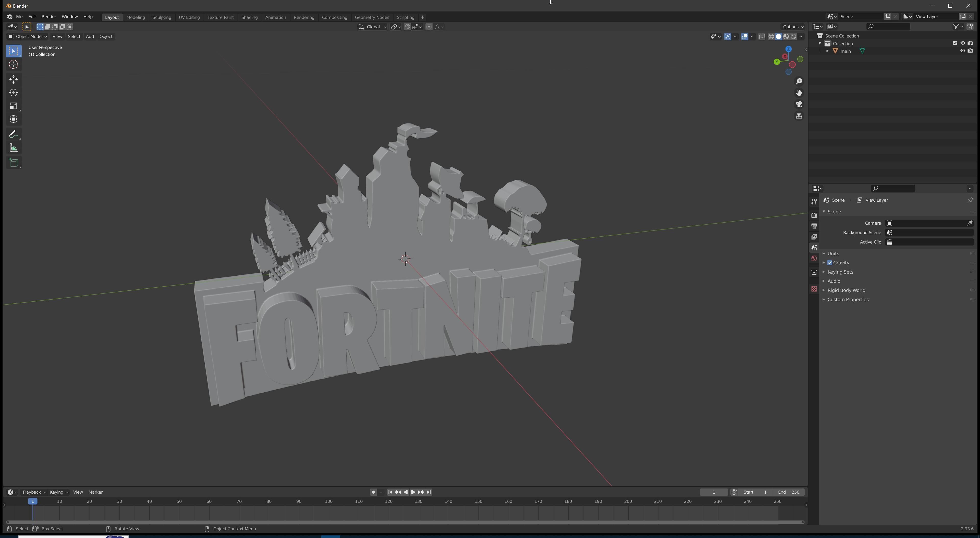Click the Pan view hand icon

799,93
